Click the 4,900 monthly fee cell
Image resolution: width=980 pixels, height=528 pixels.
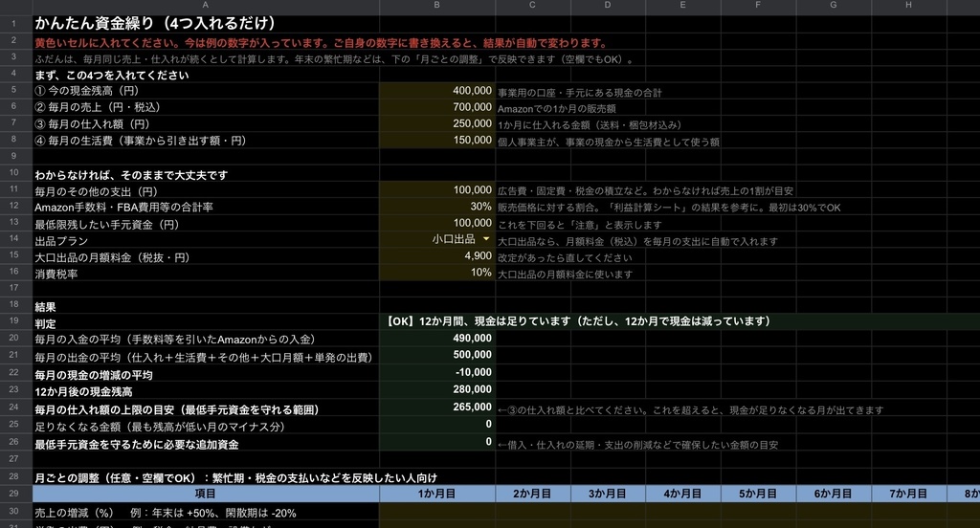tap(436, 256)
